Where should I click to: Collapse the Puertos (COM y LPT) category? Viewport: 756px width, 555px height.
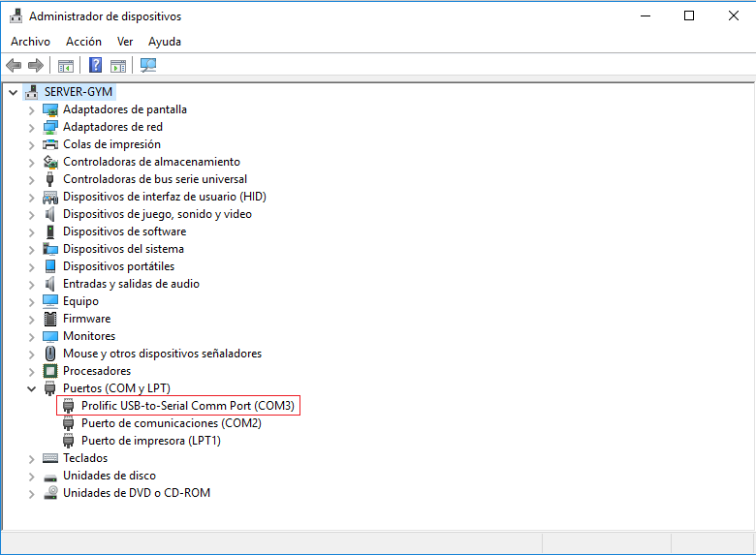32,388
